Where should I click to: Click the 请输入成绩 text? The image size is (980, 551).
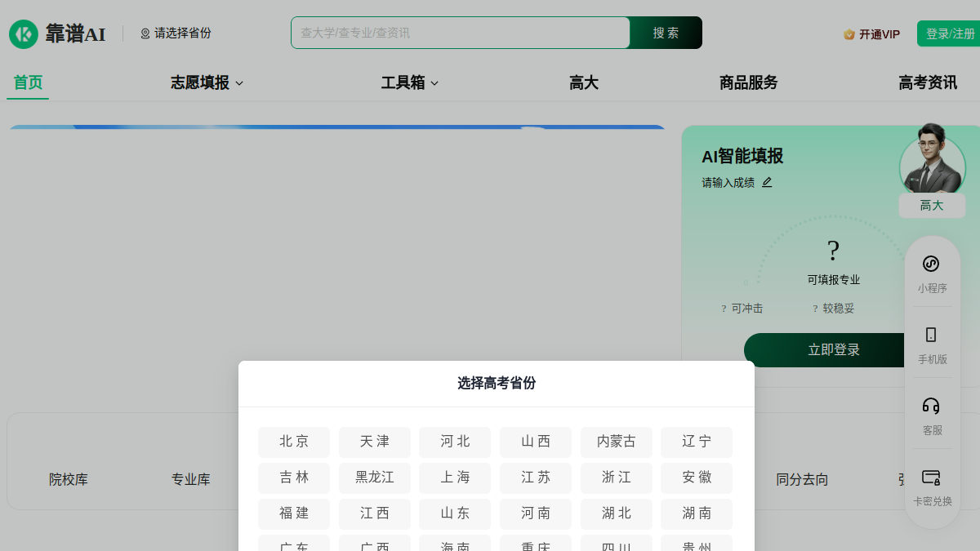coord(728,183)
